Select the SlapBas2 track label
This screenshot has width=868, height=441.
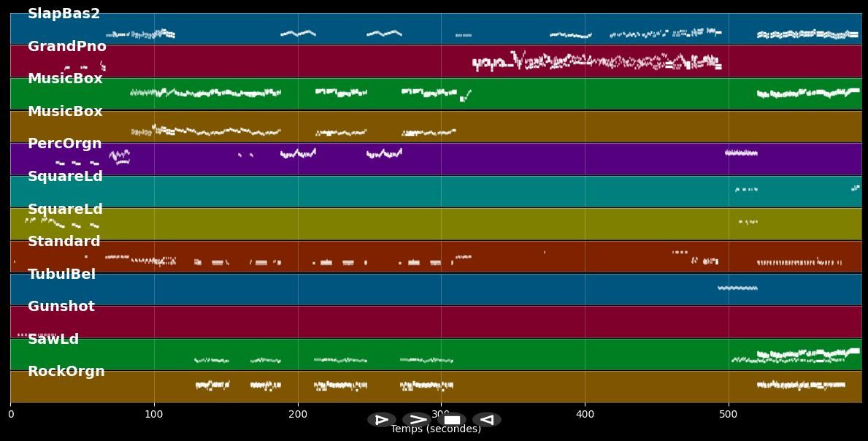click(64, 14)
